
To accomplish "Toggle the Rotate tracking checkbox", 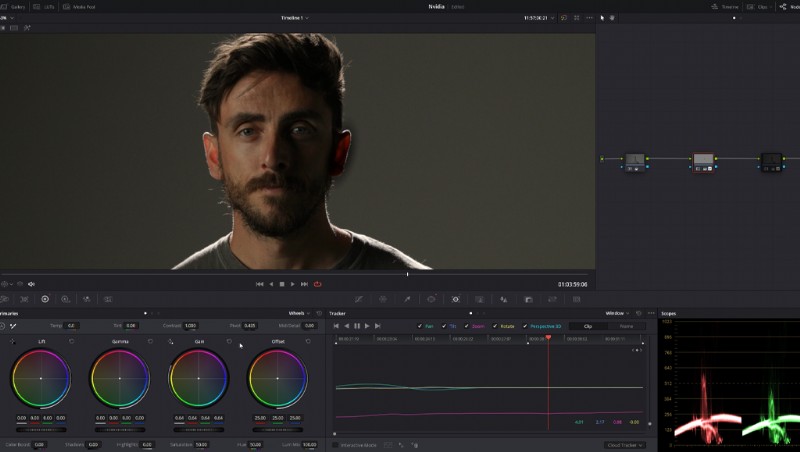I will [495, 326].
